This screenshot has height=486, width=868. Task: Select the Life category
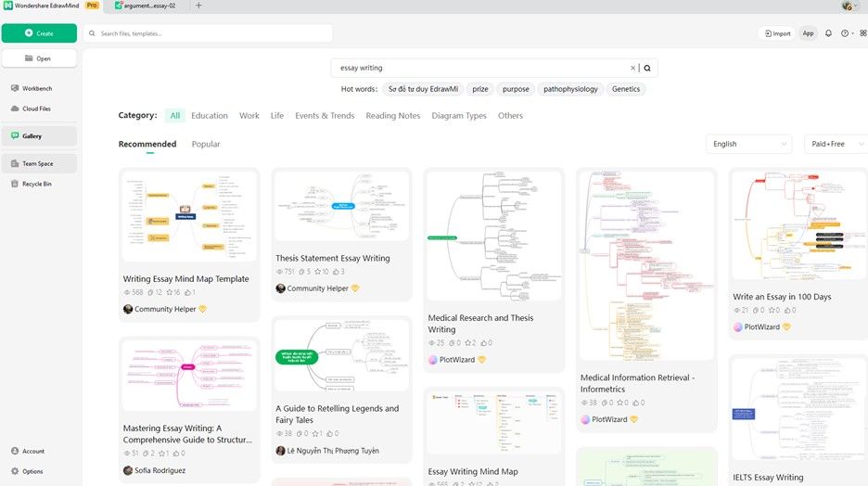276,116
